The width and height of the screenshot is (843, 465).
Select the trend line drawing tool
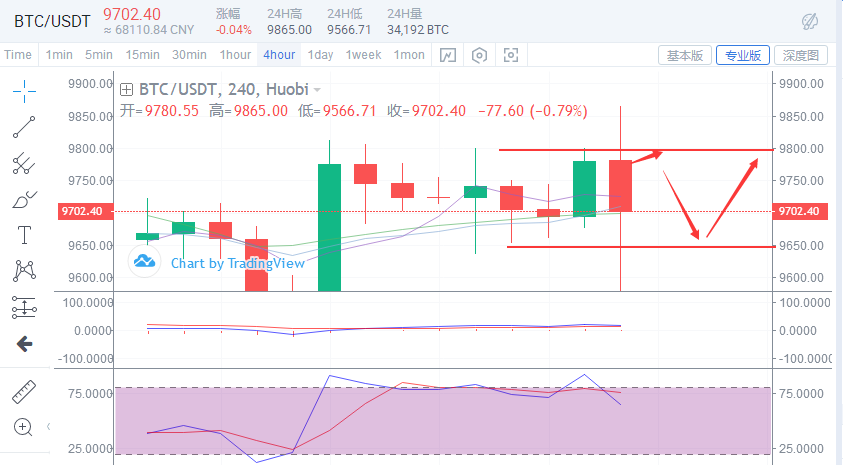click(24, 127)
